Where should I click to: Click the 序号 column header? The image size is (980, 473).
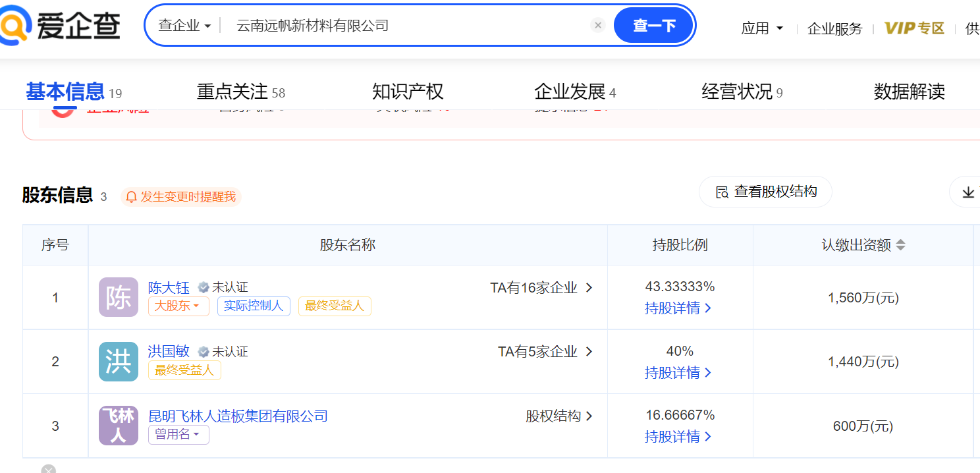pyautogui.click(x=55, y=245)
